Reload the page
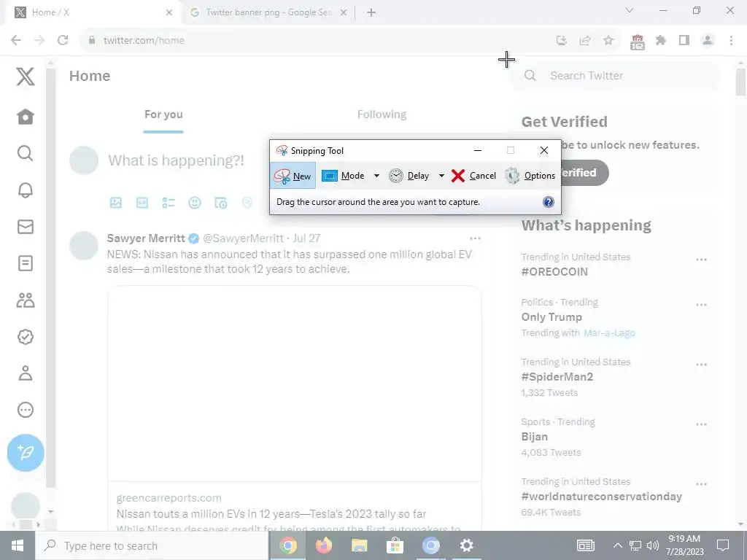Image resolution: width=747 pixels, height=560 pixels. 63,41
